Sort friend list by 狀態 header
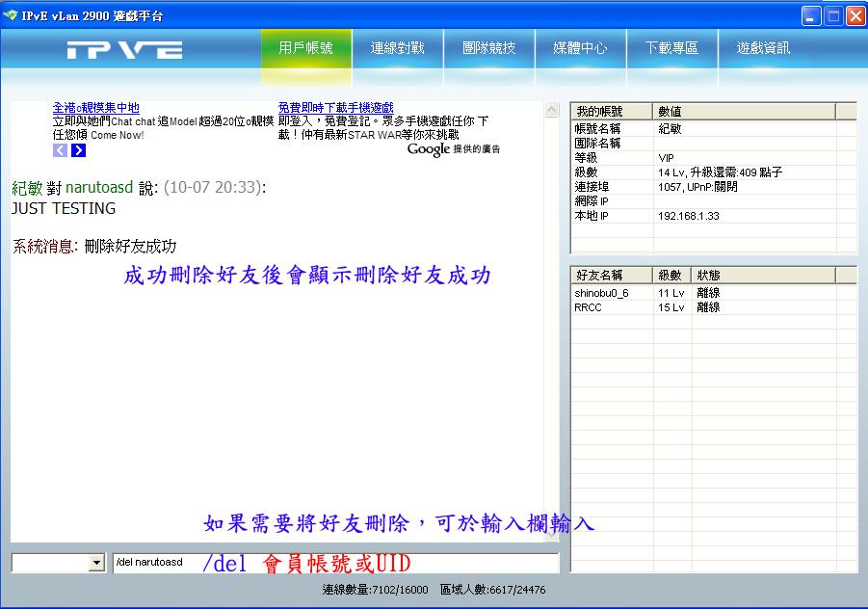Screen dimensions: 868x609 coord(763,276)
